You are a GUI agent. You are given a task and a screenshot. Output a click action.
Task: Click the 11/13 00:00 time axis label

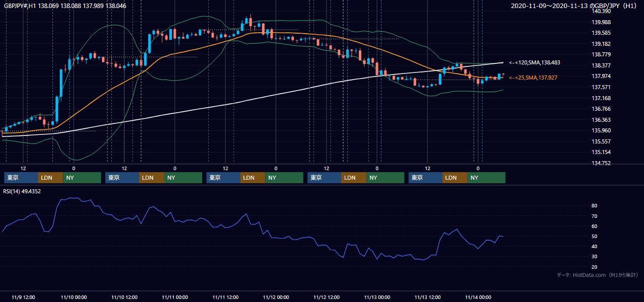pos(377,297)
